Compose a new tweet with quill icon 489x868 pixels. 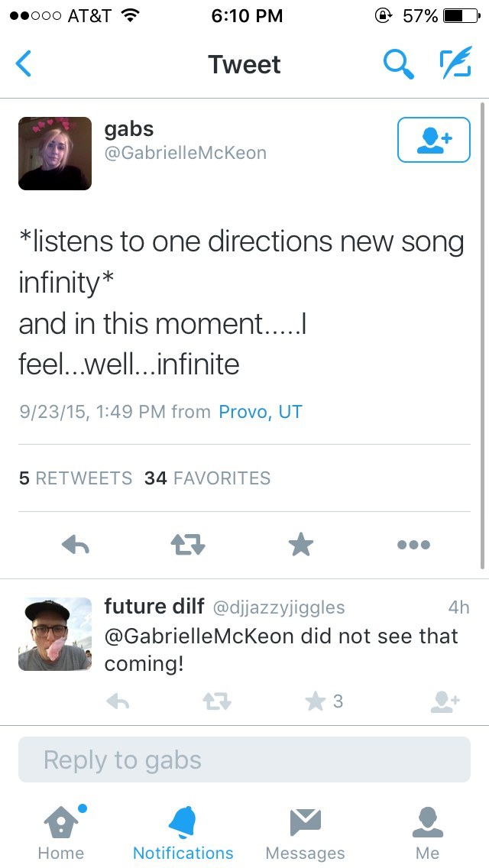(455, 63)
